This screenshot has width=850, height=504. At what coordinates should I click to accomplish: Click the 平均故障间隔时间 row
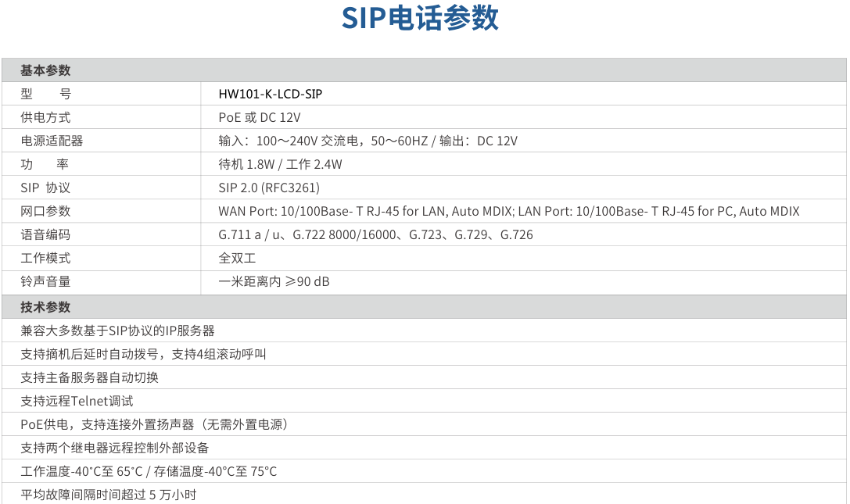[x=109, y=495]
